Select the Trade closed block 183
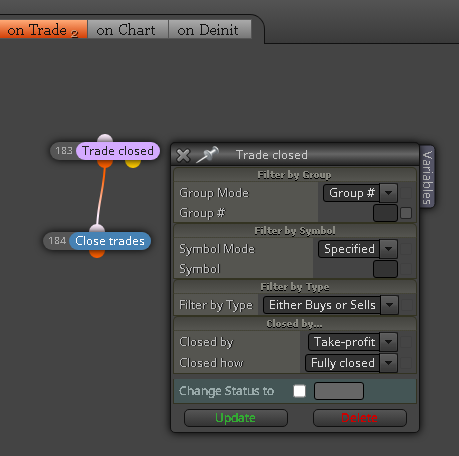 118,151
